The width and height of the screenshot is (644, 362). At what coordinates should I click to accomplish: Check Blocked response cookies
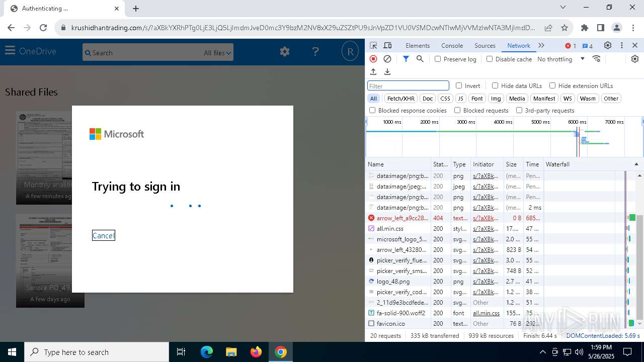tap(372, 110)
